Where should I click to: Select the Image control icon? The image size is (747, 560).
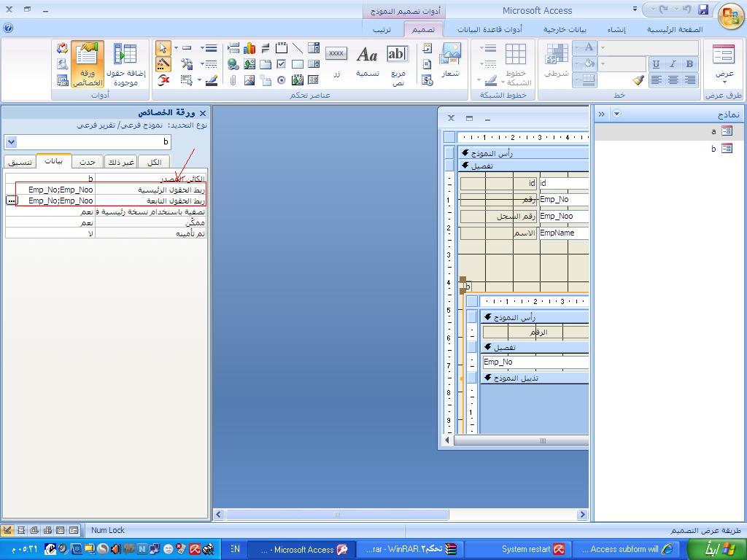click(x=249, y=80)
